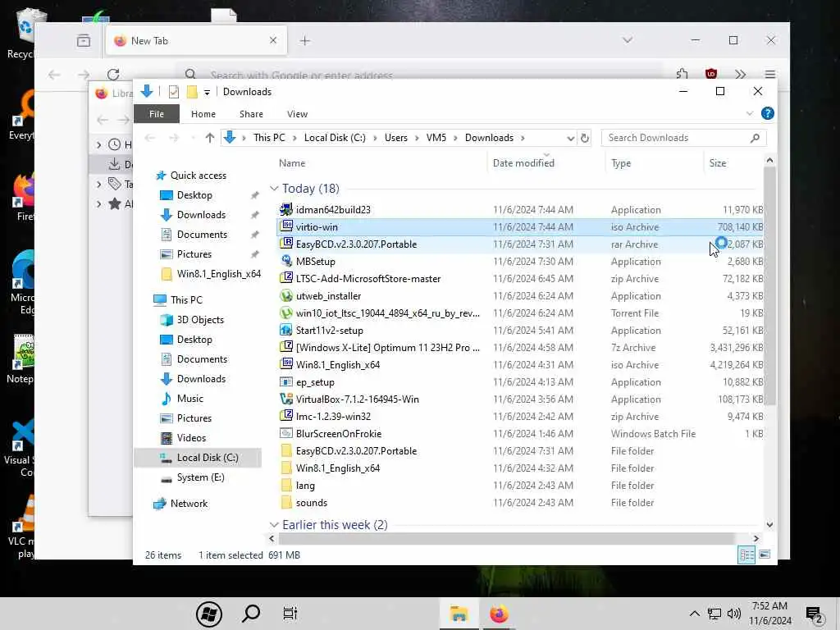The image size is (840, 630).
Task: Select Win8.1_English_x64 in Quick access
Action: tap(218, 274)
